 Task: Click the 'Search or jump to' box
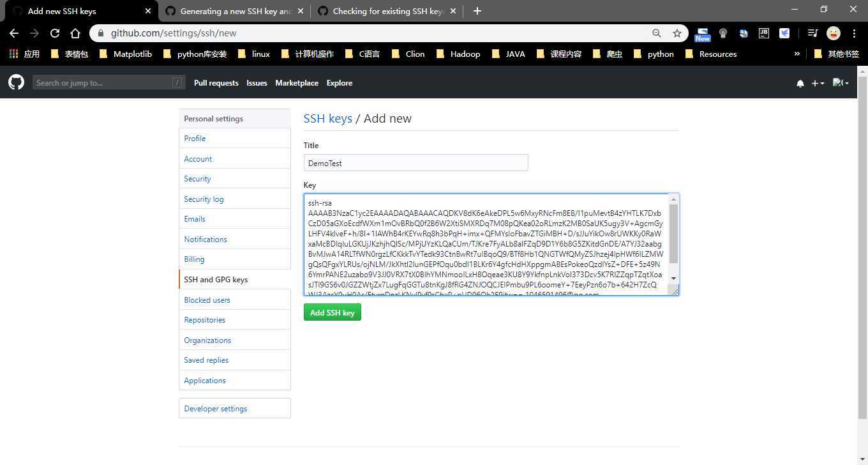(108, 82)
